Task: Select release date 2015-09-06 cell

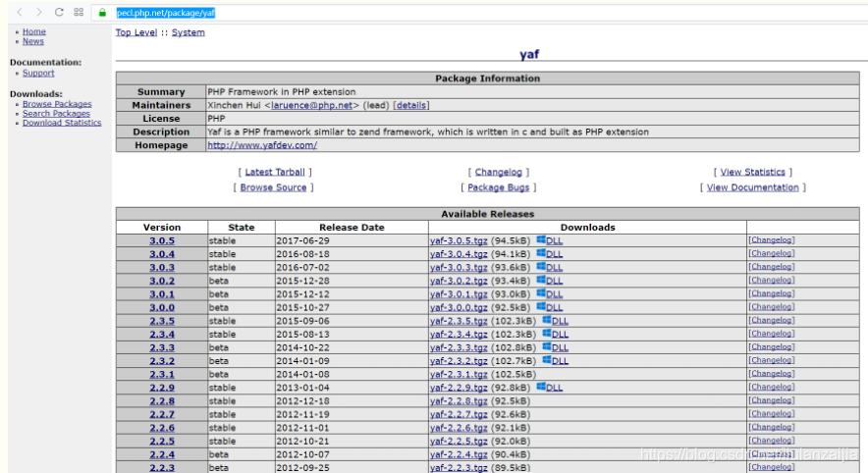Action: pos(352,321)
